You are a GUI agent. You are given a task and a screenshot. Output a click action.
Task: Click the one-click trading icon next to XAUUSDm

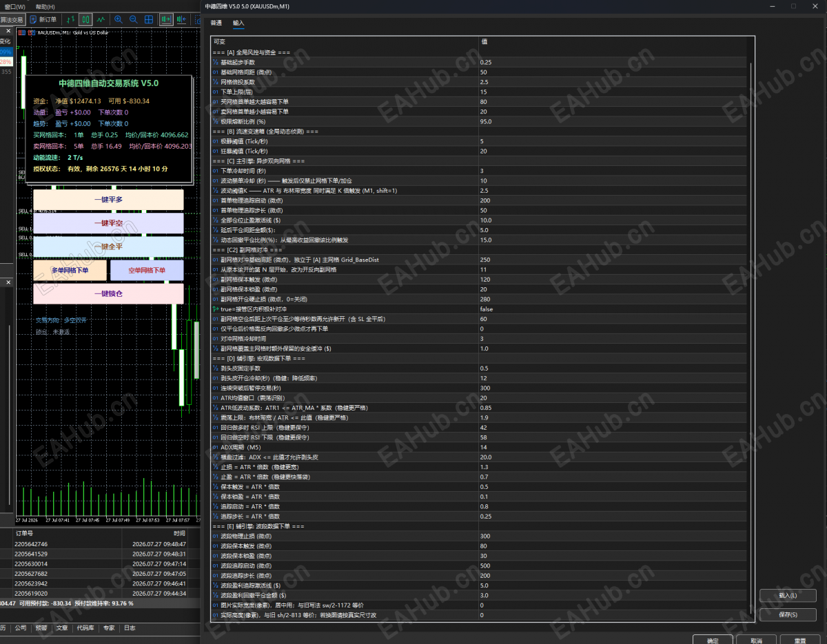point(31,32)
